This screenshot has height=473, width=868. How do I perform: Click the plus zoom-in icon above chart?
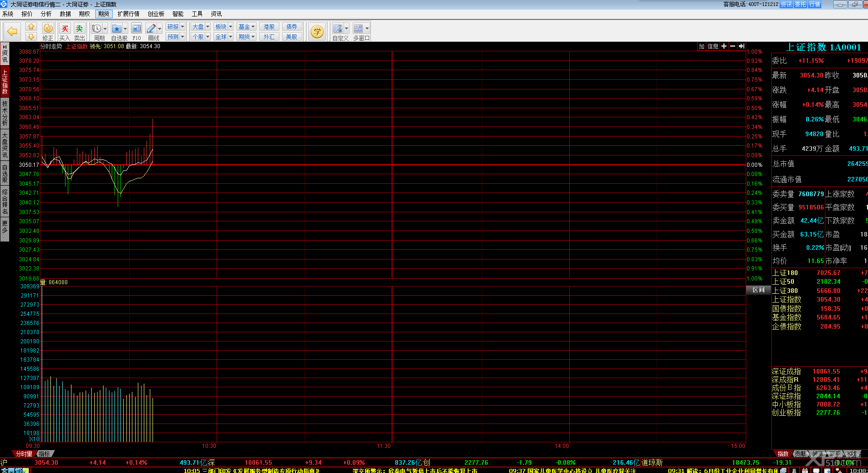click(x=724, y=46)
